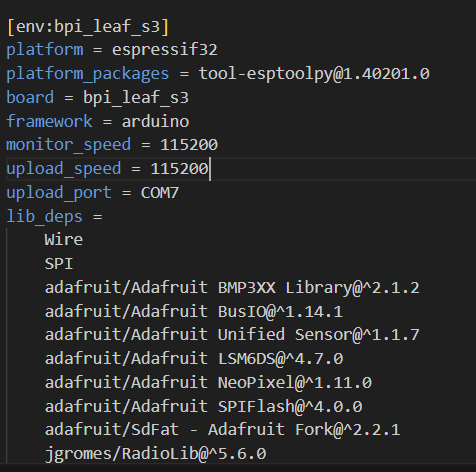Image resolution: width=476 pixels, height=472 pixels.
Task: Click the SPI library entry
Action: pyautogui.click(x=59, y=264)
